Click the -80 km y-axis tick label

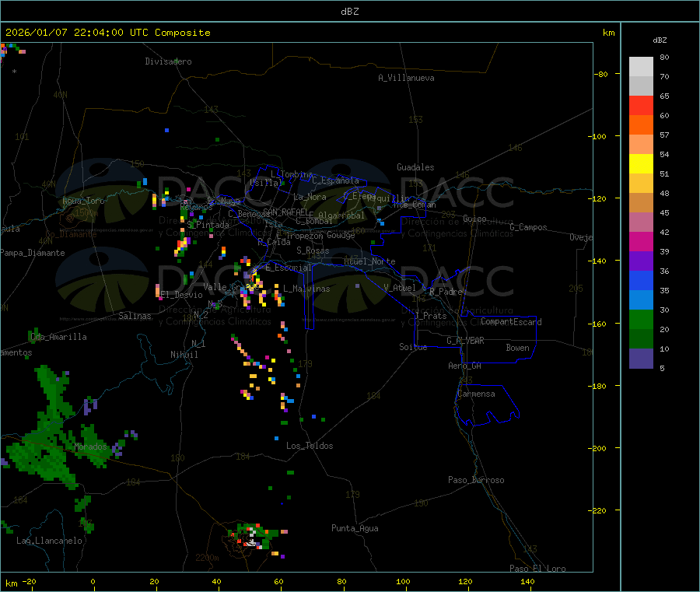[x=600, y=74]
